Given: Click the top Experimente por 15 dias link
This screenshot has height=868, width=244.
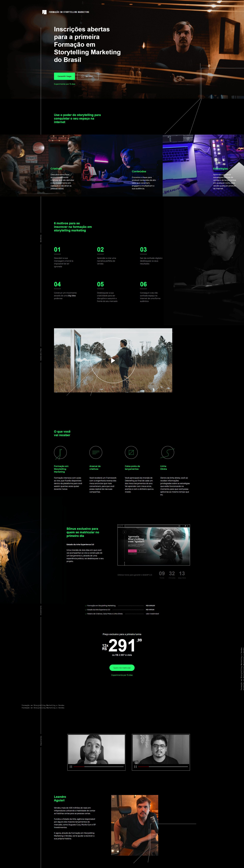Looking at the screenshot, I should 65,84.
